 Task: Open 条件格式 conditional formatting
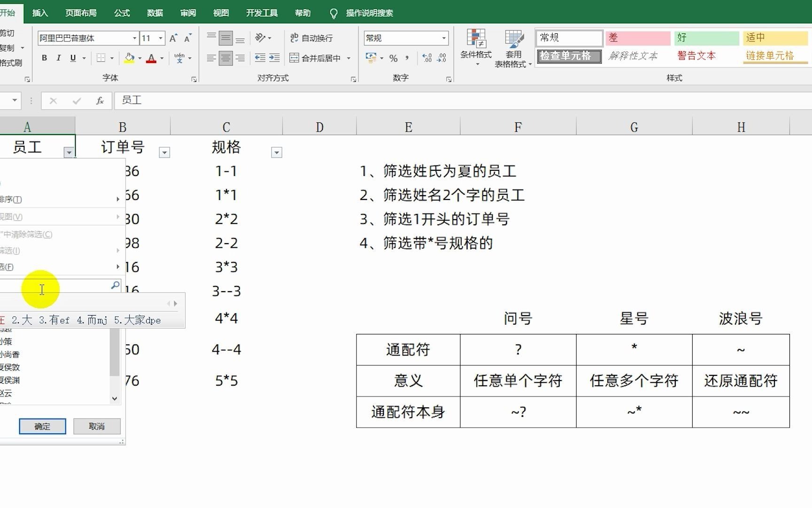click(x=476, y=47)
